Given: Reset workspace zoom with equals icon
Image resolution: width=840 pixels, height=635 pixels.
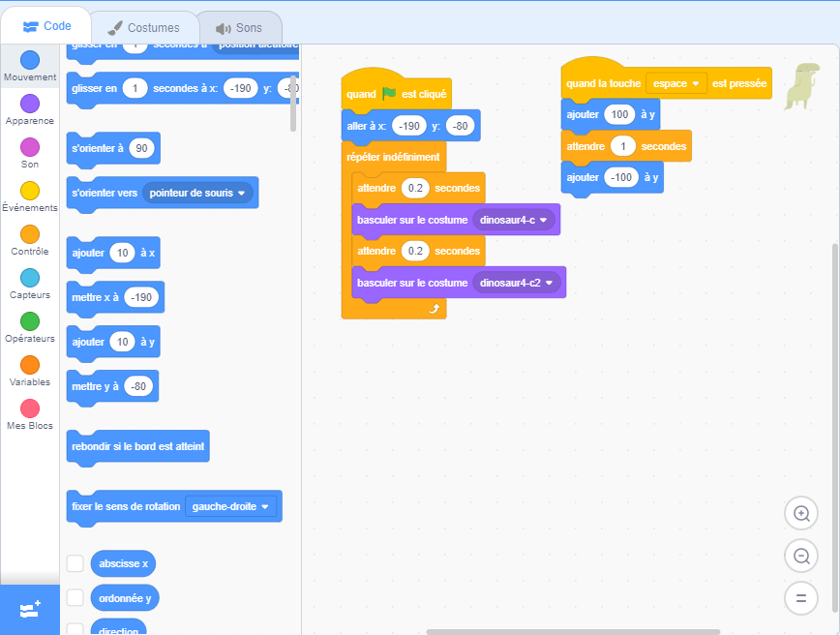Looking at the screenshot, I should pos(800,598).
